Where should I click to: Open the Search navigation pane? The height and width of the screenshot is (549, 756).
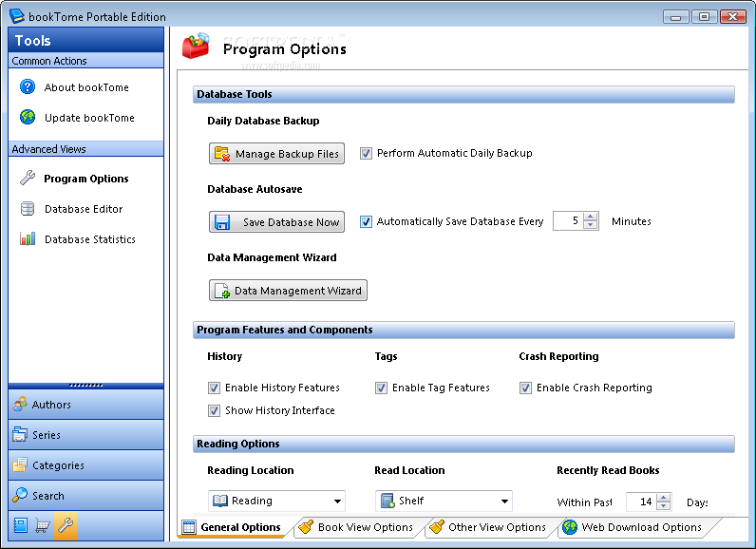(x=85, y=496)
